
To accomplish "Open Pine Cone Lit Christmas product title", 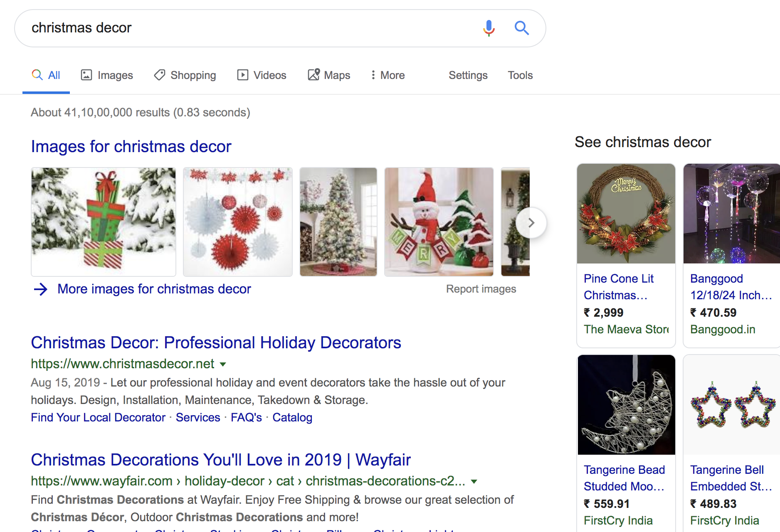I will point(618,287).
